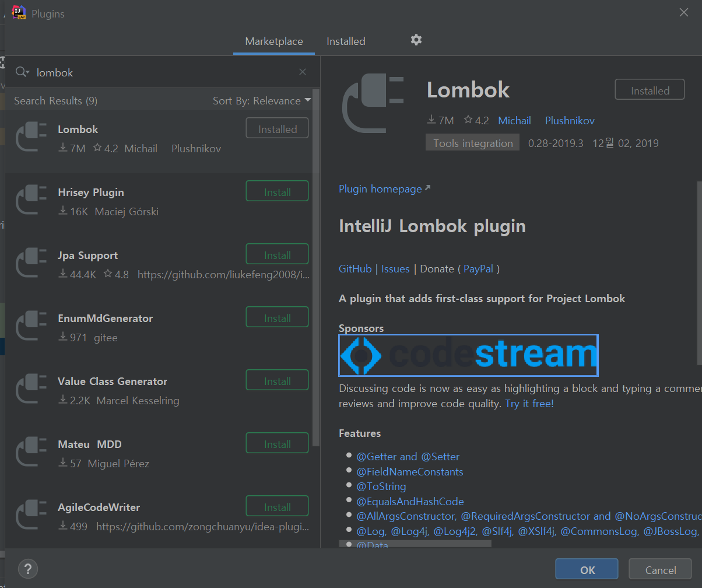Open the @ToString feature link
Viewport: 702px width, 588px height.
point(381,487)
